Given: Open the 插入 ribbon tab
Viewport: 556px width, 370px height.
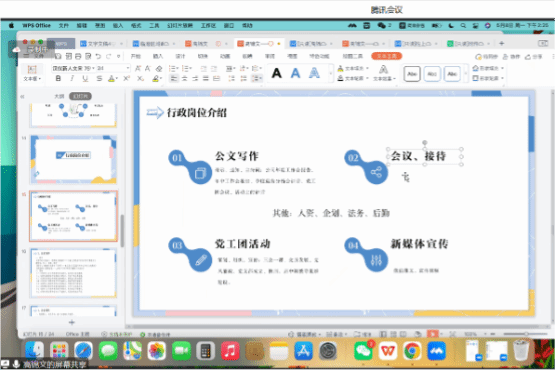Looking at the screenshot, I should tap(158, 56).
